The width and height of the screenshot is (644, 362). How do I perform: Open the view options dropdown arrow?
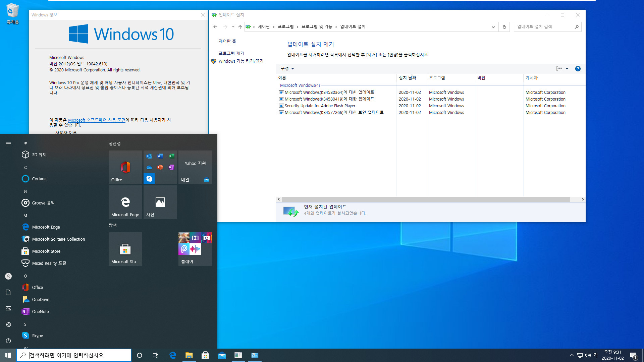[567, 69]
